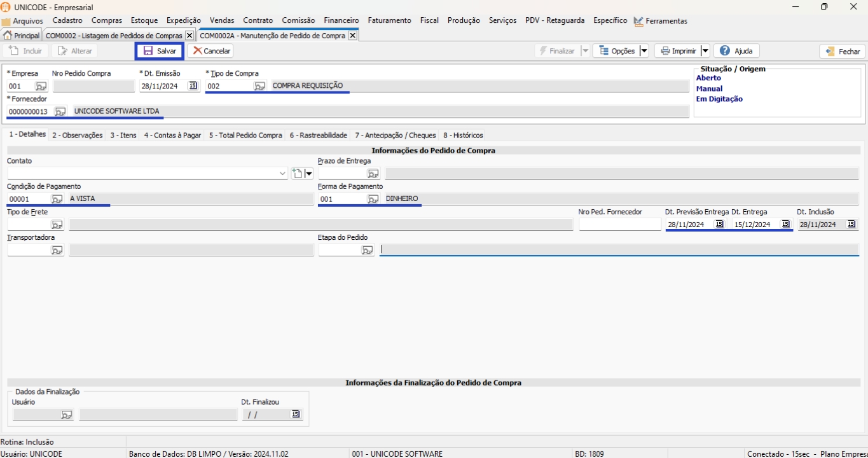Image resolution: width=868 pixels, height=458 pixels.
Task: Click the Dt. Emissão calendar icon
Action: [193, 86]
